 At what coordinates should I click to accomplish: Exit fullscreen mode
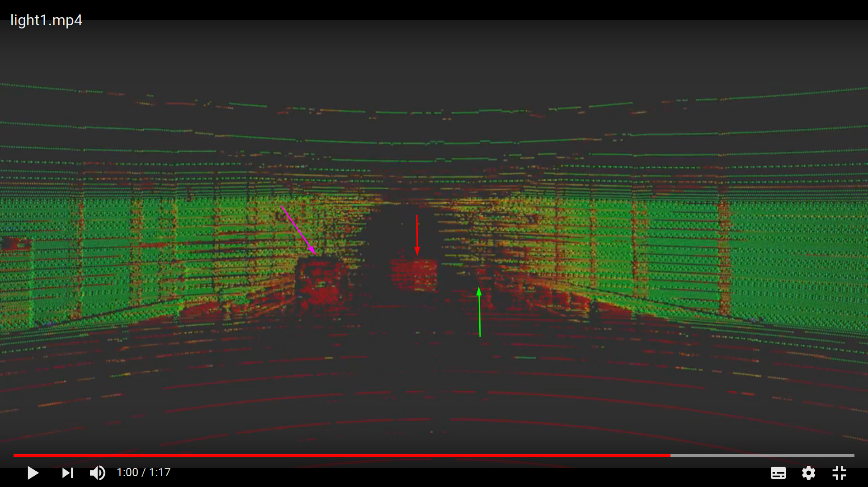pyautogui.click(x=840, y=473)
